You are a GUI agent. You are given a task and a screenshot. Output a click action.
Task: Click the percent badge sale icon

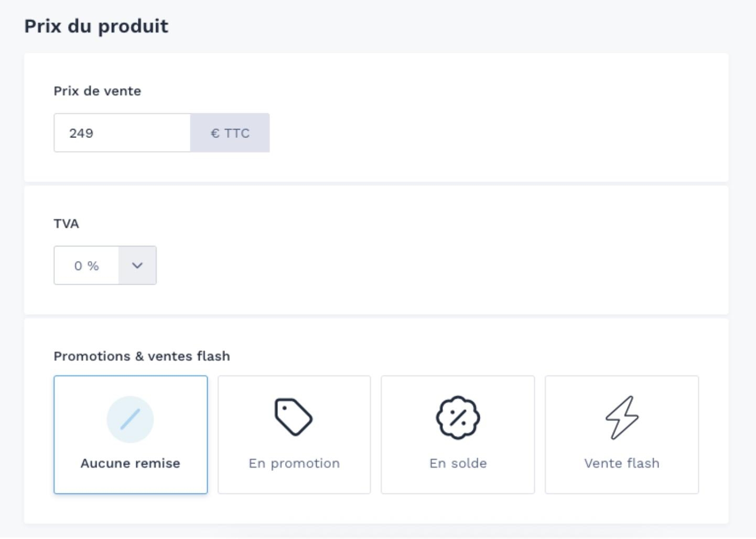pos(458,417)
